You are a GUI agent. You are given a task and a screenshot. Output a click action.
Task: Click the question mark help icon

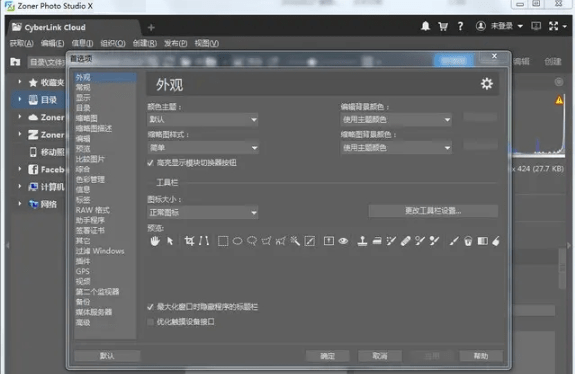(x=460, y=26)
